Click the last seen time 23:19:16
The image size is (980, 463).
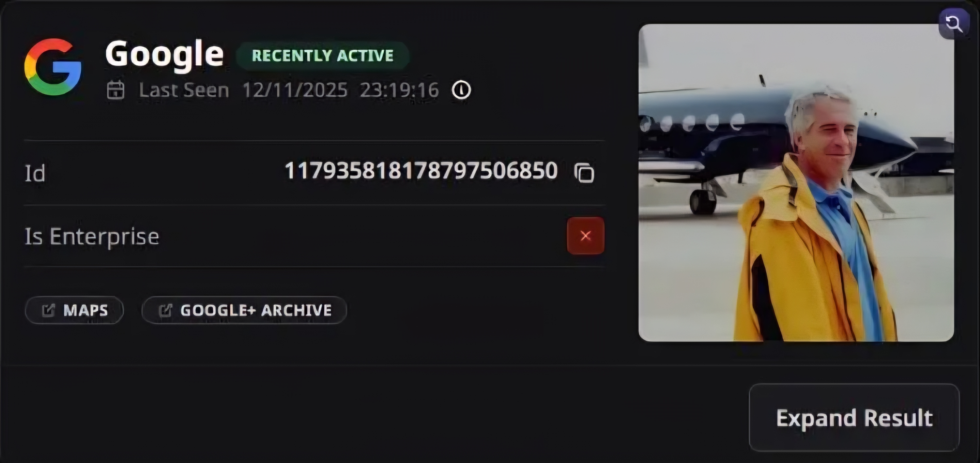coord(400,90)
